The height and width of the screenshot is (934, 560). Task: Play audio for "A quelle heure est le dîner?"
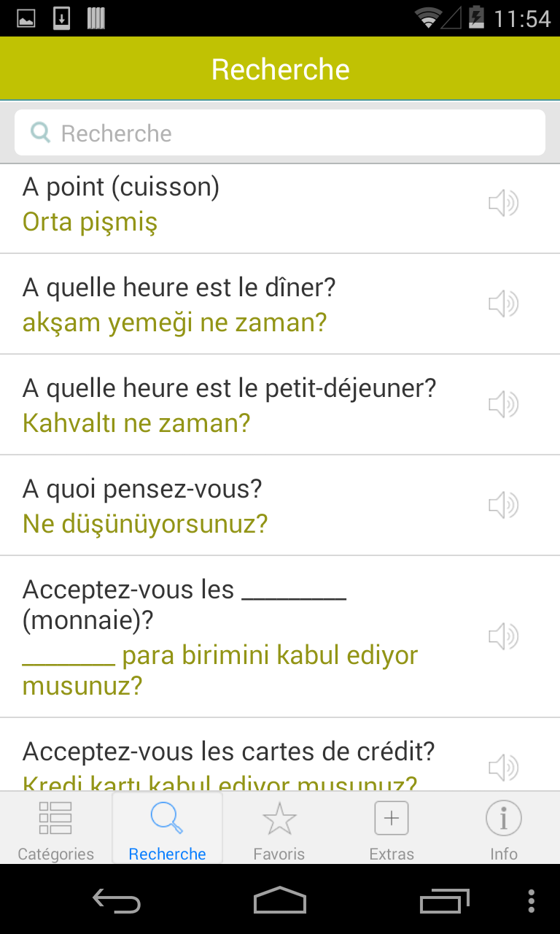coord(503,304)
